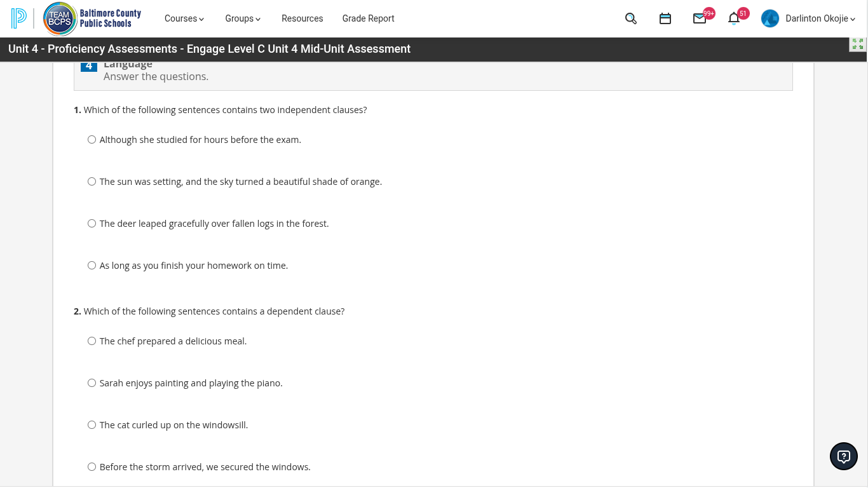Open the notifications bell icon
This screenshot has height=488, width=868.
[x=734, y=18]
